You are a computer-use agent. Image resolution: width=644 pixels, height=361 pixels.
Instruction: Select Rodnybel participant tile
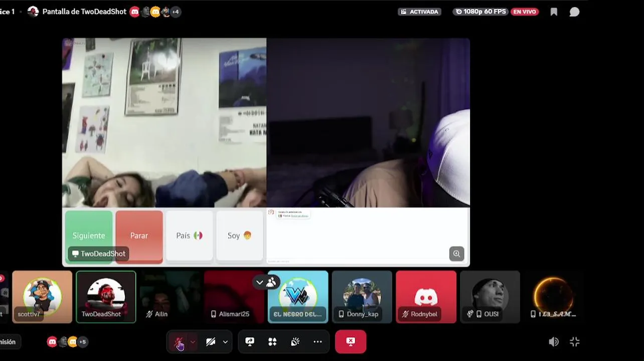click(426, 297)
